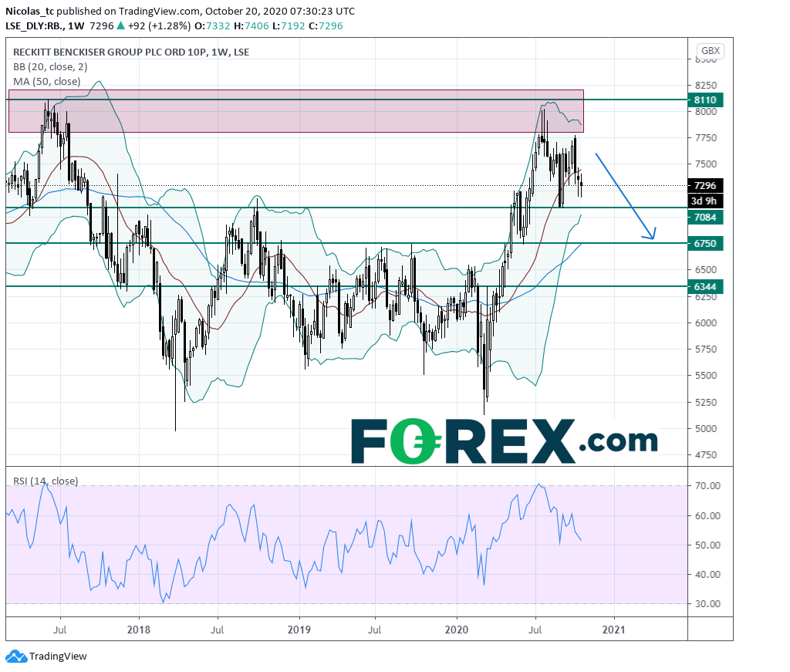This screenshot has height=672, width=790.
Task: Click the 2019 label on time axis
Action: (298, 628)
